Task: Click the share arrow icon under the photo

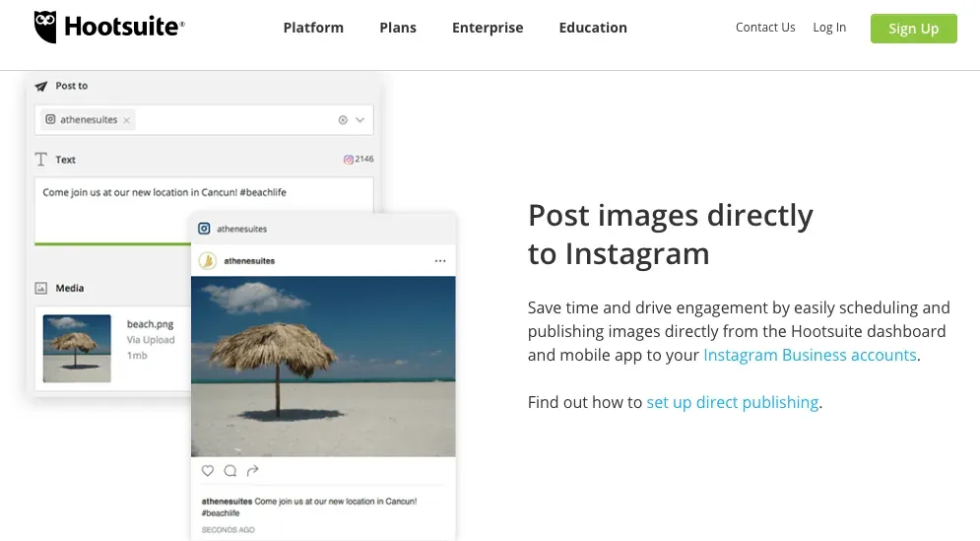Action: tap(252, 471)
